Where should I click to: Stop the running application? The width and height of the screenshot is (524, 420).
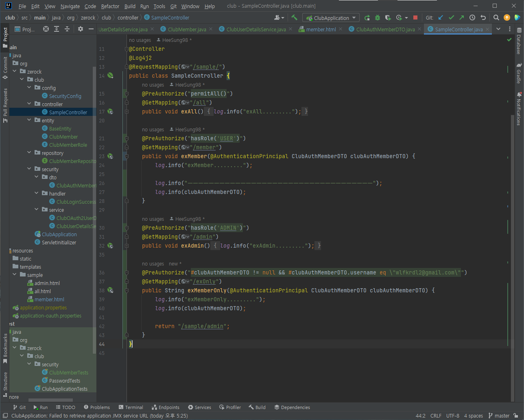415,17
